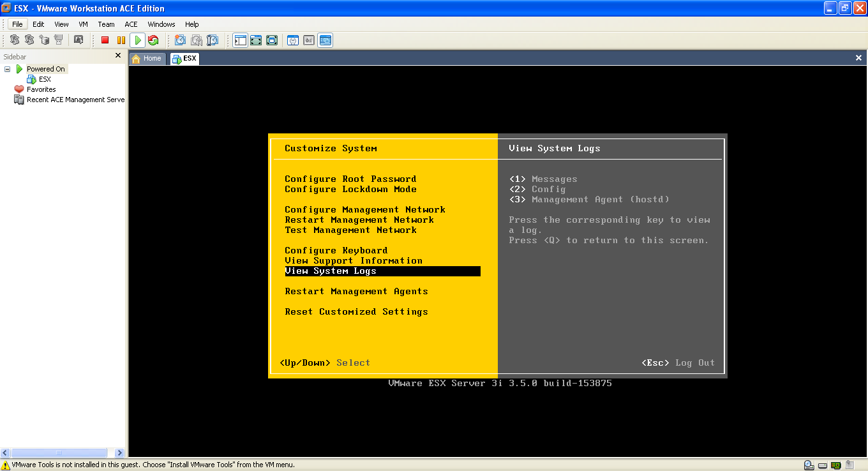Select Restart Management Network option

coord(359,220)
